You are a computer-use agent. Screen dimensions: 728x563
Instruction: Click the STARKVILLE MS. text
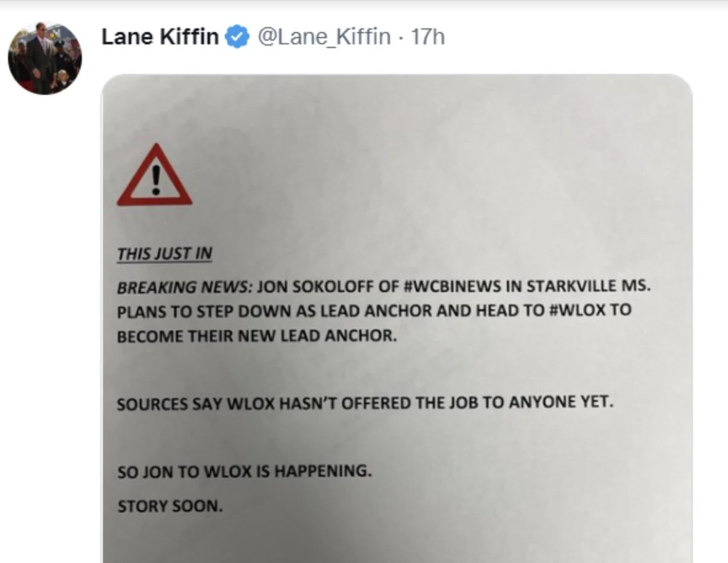click(x=588, y=285)
